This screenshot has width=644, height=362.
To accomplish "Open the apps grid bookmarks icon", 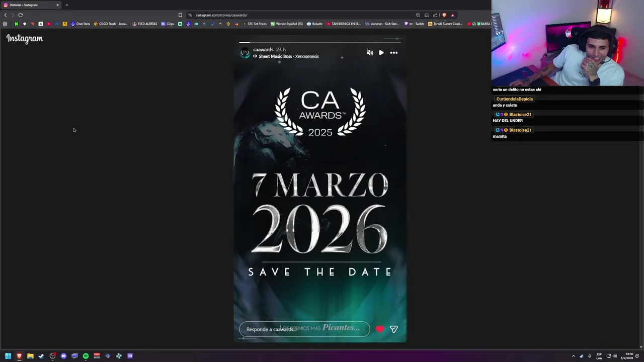I will [5, 24].
